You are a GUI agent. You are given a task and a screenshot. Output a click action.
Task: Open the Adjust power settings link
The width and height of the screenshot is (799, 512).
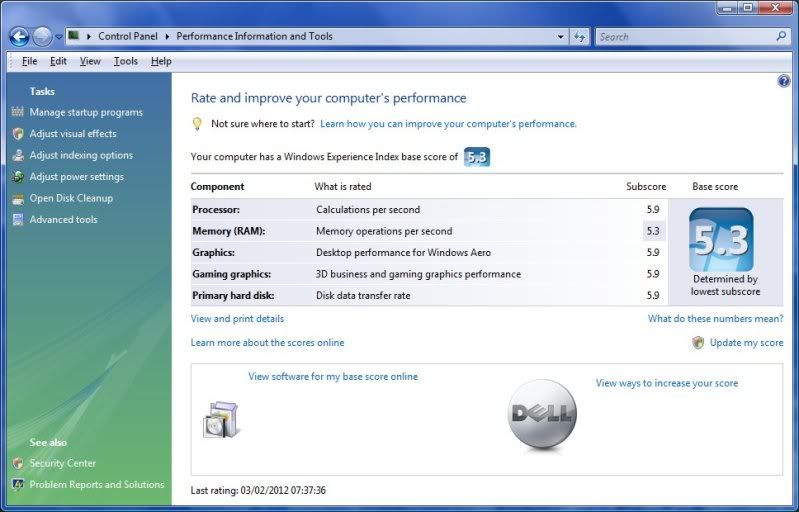point(76,177)
